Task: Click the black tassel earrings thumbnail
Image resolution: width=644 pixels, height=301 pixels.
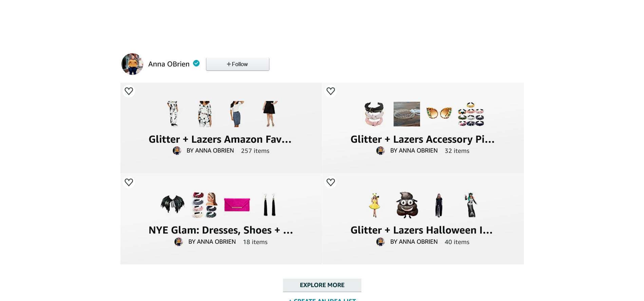Action: (270, 205)
